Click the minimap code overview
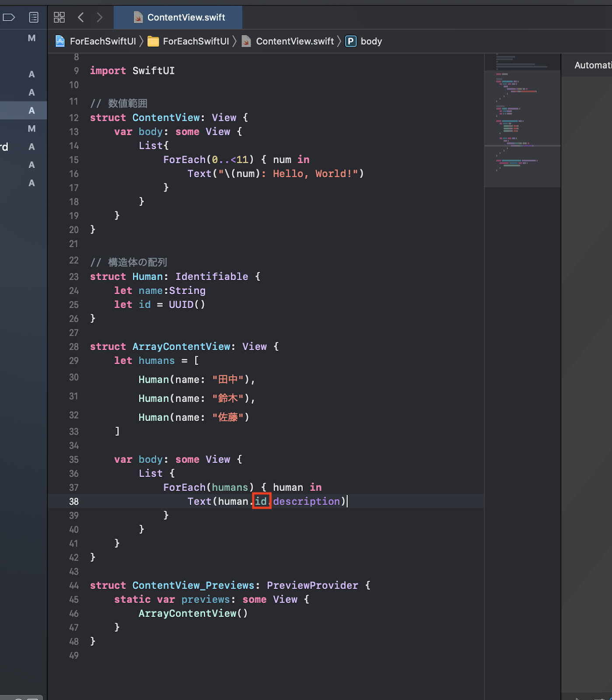 tap(522, 120)
